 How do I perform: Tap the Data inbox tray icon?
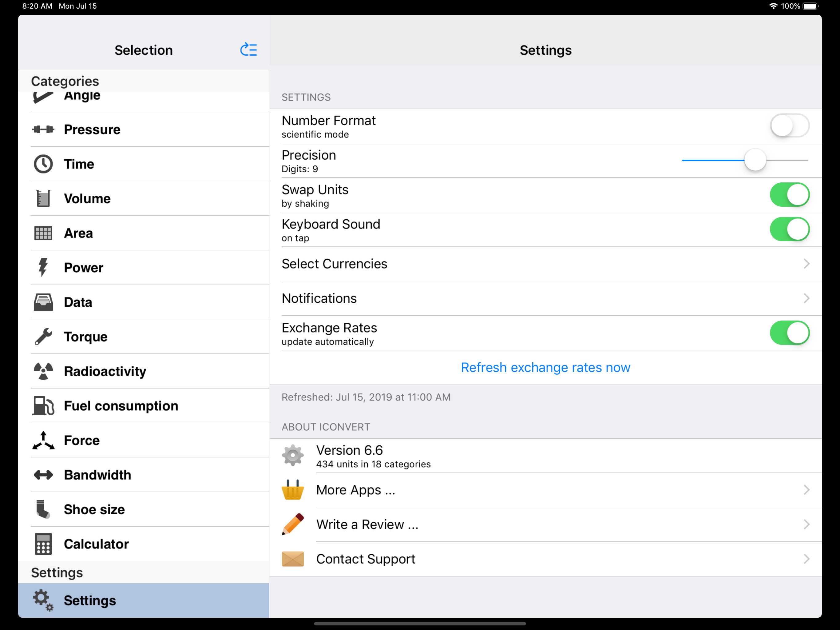(43, 302)
